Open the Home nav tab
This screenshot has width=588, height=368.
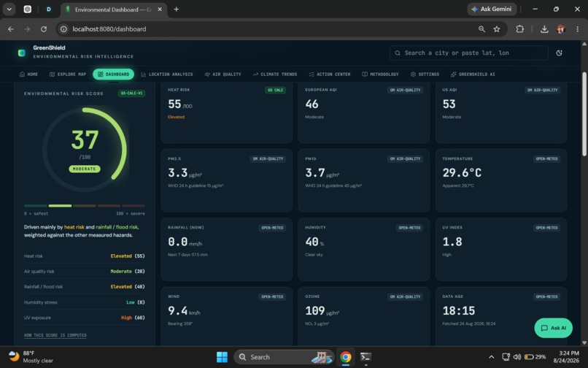coord(28,74)
